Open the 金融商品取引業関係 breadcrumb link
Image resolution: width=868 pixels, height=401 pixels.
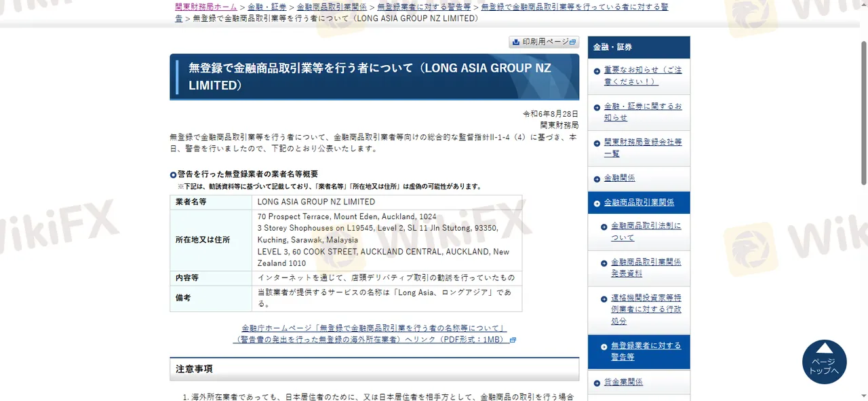332,7
